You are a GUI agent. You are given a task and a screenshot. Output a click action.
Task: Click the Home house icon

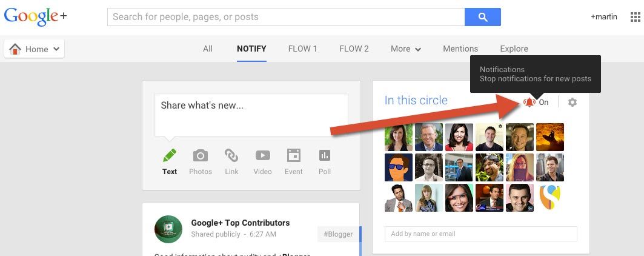(x=15, y=49)
